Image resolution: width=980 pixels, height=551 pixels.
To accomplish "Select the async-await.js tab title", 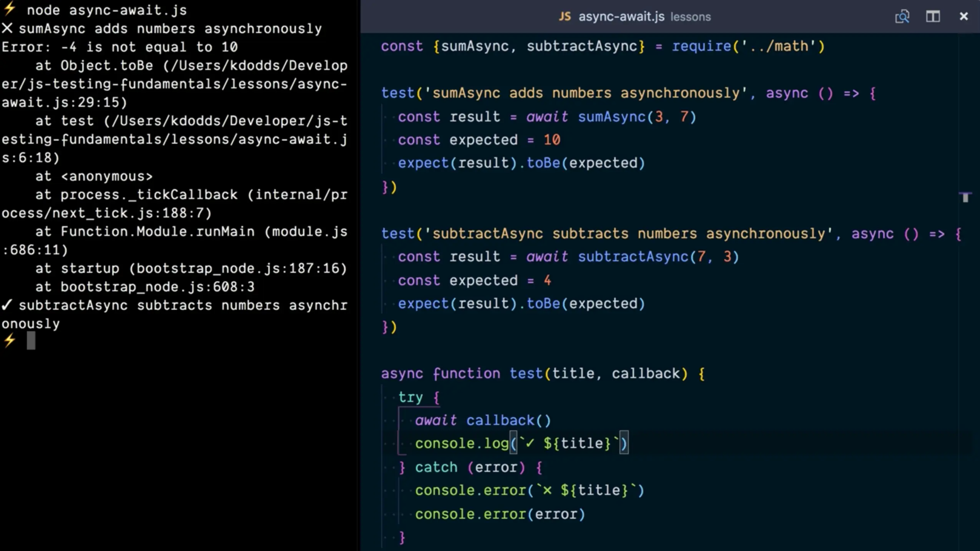I will tap(621, 17).
